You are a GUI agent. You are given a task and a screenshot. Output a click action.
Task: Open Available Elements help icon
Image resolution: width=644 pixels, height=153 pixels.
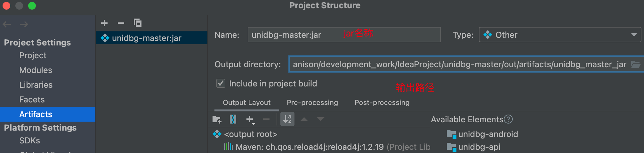pos(508,119)
